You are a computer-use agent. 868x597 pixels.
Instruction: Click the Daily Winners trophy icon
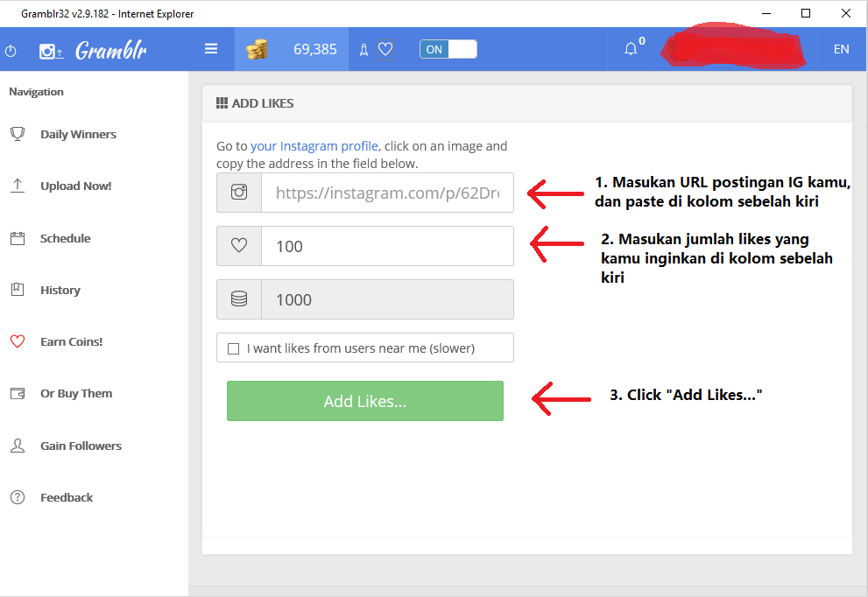(18, 134)
